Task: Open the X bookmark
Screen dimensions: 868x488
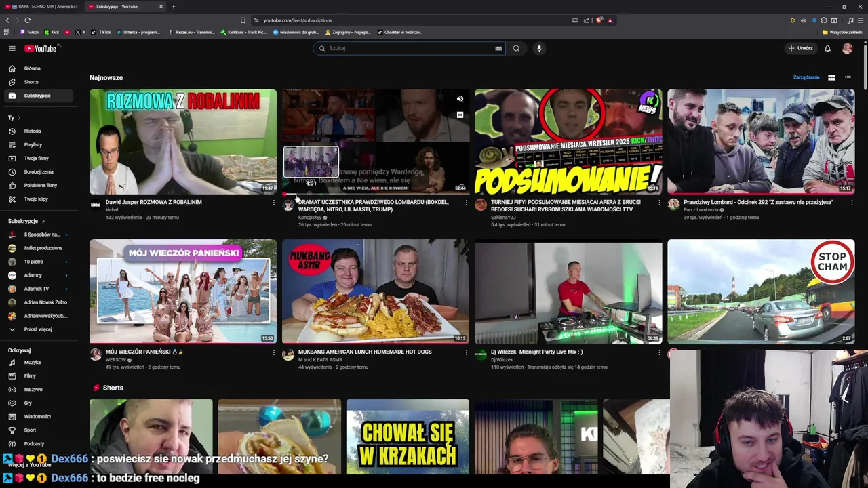Action: point(80,32)
